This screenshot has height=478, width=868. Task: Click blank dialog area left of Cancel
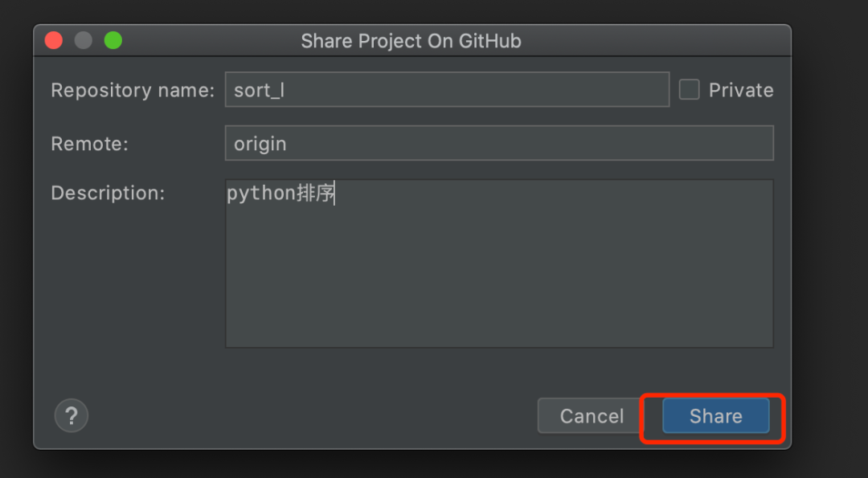click(x=321, y=415)
